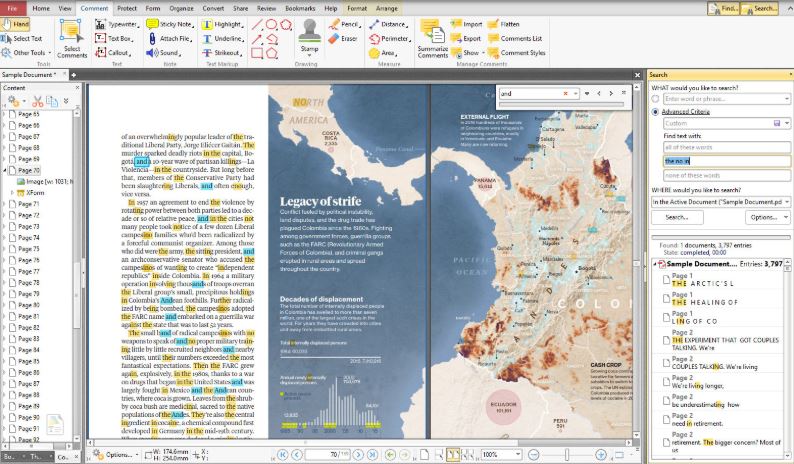Screen dimensions: 794x464
Task: Select the Pencil tool
Action: tap(344, 24)
